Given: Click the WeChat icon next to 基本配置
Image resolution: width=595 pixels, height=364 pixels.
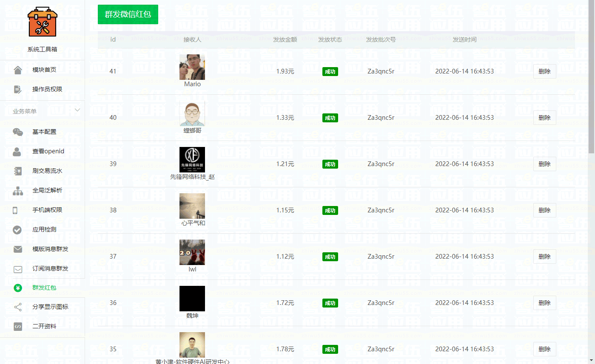Looking at the screenshot, I should (x=17, y=132).
